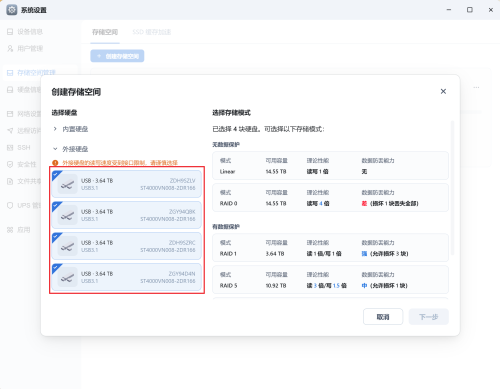Click the 无数据保护 section heading

point(226,144)
